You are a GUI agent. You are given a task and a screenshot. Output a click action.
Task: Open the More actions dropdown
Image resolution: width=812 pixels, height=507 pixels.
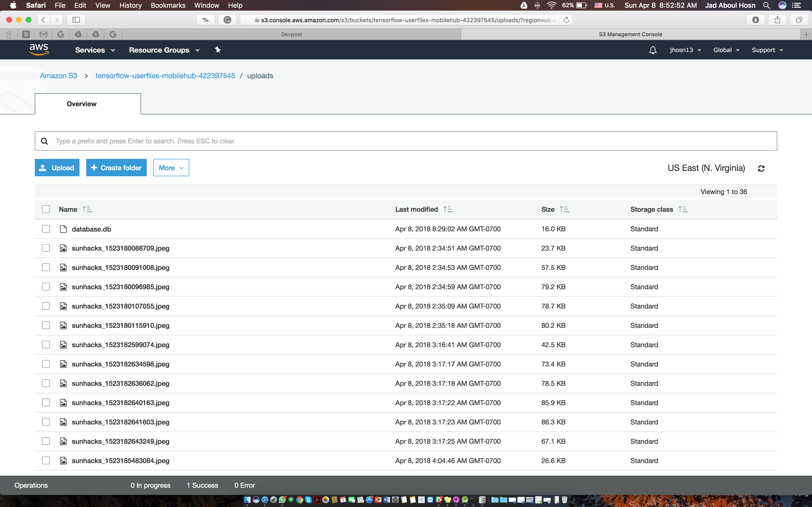(x=171, y=168)
